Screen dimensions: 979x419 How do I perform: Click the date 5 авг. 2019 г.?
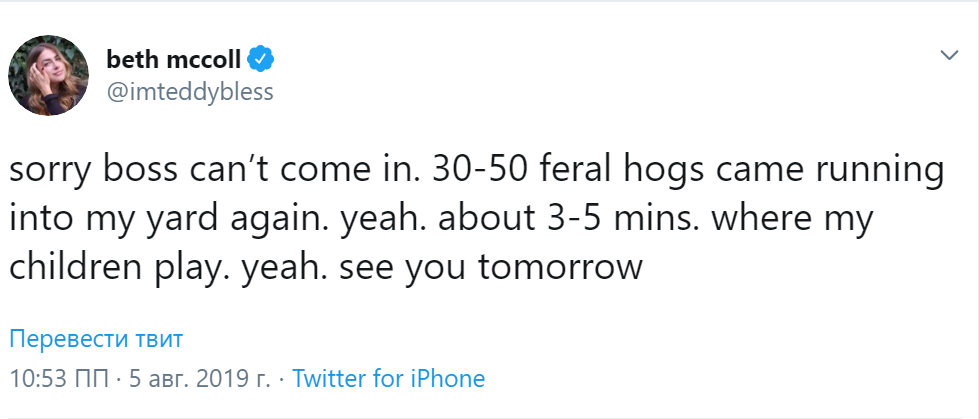[x=200, y=378]
